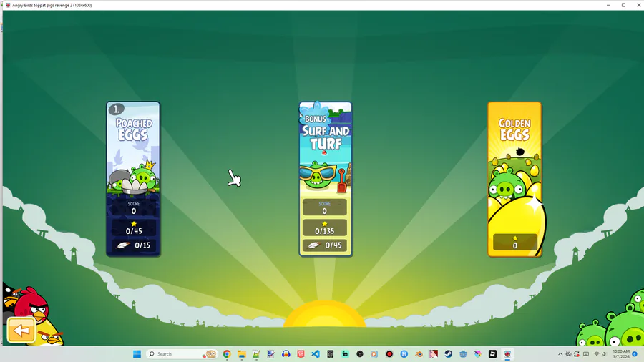Click the Poached Eggs score value
The height and width of the screenshot is (362, 644).
click(x=134, y=211)
